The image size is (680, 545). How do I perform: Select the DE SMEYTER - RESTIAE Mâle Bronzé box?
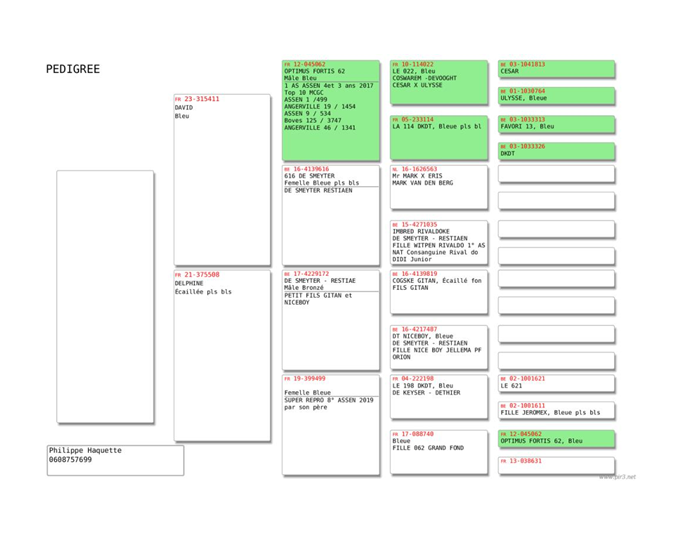(x=331, y=319)
